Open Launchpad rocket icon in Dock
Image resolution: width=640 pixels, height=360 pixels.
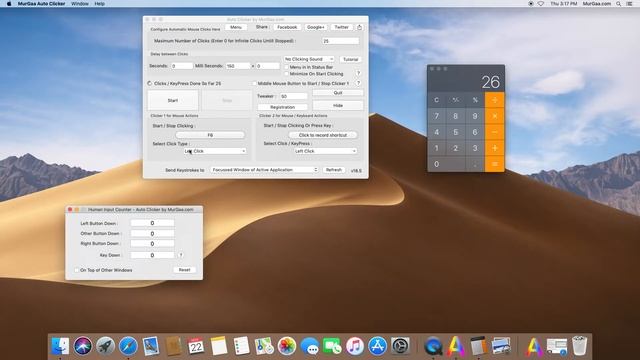pyautogui.click(x=105, y=346)
